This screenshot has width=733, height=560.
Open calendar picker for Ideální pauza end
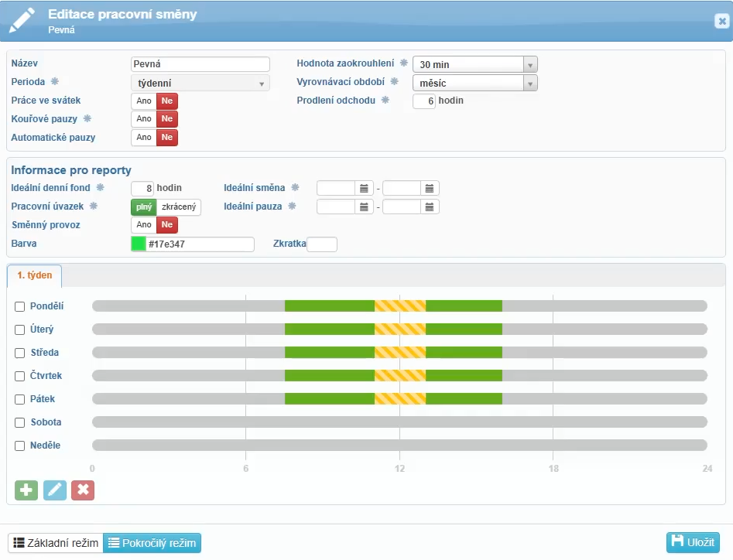430,207
